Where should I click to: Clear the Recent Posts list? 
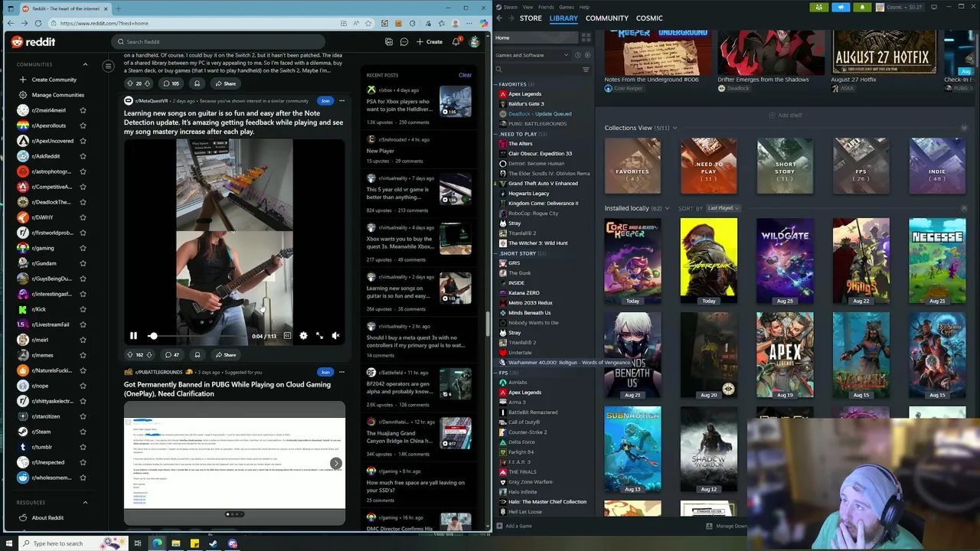click(465, 75)
